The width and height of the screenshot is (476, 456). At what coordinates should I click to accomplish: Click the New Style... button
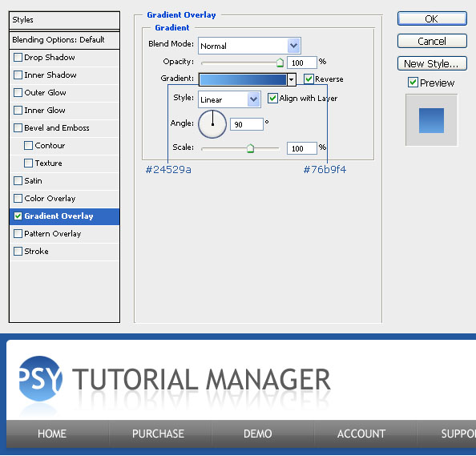point(432,63)
